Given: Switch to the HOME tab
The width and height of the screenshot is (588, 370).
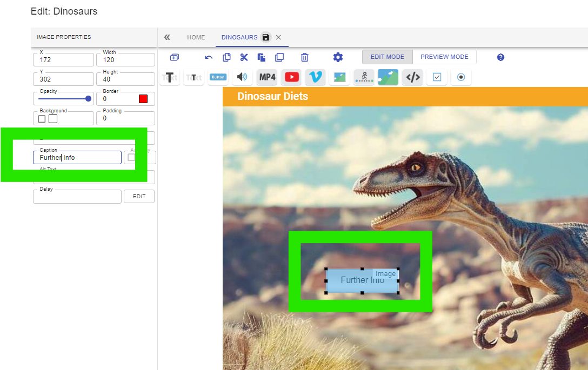Looking at the screenshot, I should (x=196, y=37).
